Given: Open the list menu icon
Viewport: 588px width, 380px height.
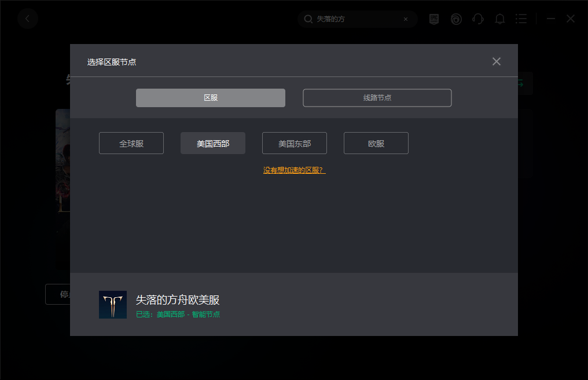Looking at the screenshot, I should 521,19.
